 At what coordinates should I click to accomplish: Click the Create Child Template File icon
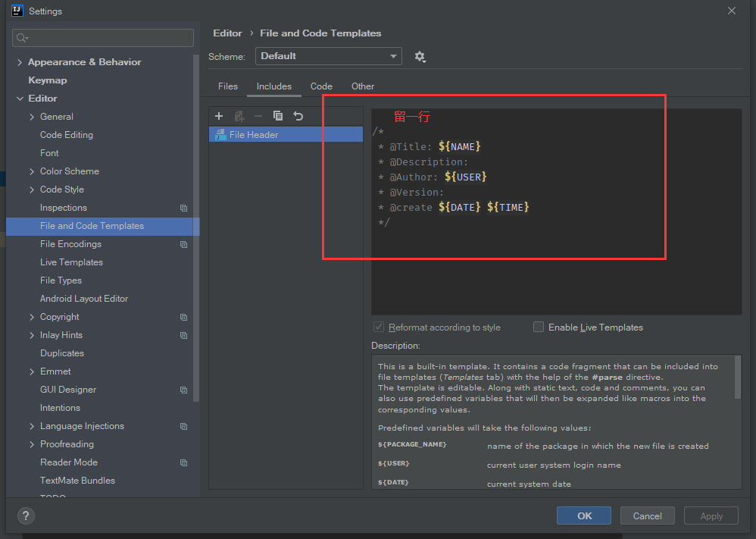(x=239, y=116)
